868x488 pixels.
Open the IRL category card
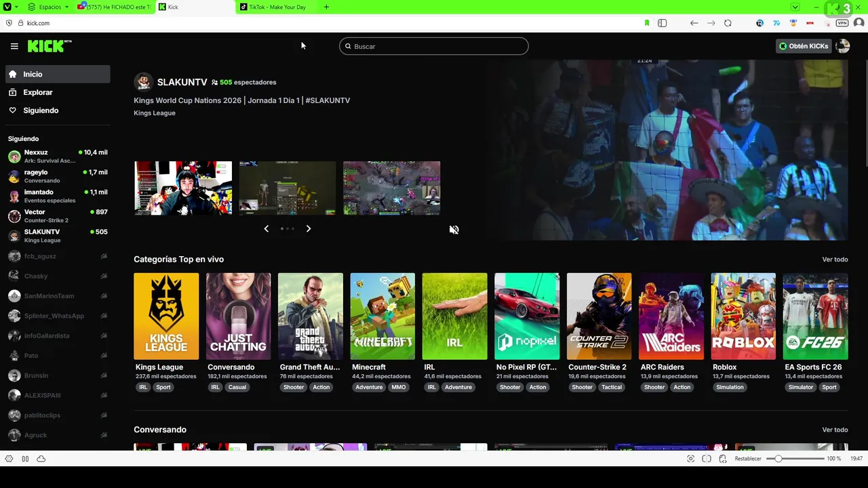point(454,317)
